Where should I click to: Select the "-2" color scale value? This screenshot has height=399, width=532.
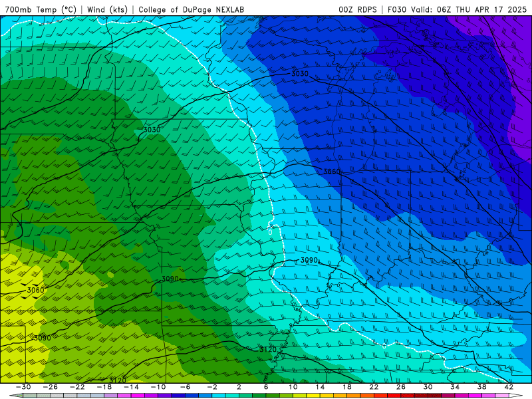click(212, 387)
